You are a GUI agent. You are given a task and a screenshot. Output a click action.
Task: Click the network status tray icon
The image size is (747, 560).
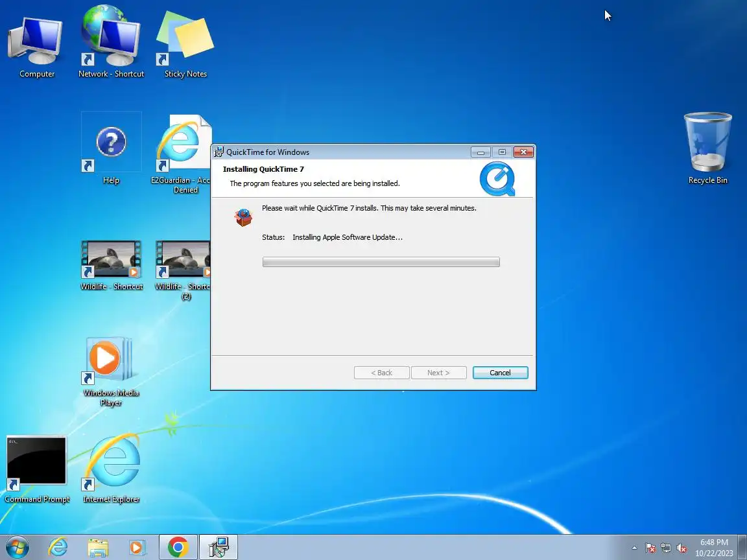point(666,548)
